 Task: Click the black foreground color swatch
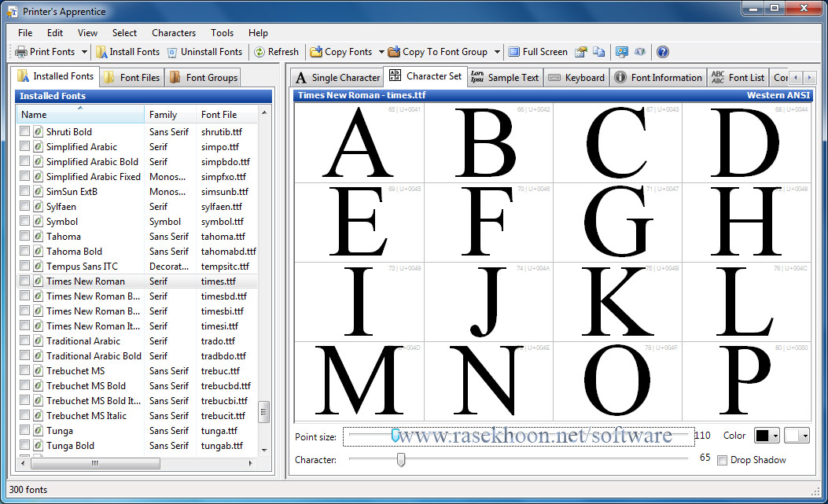[x=763, y=436]
